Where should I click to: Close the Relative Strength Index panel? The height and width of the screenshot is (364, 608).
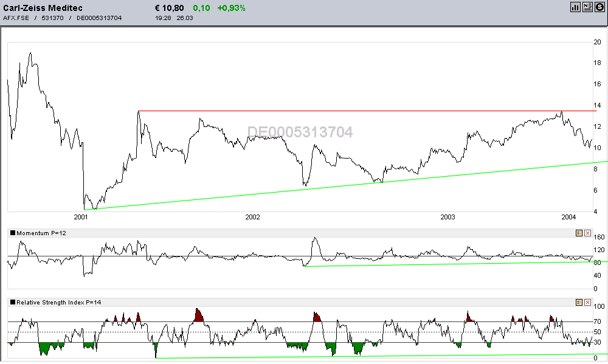587,303
